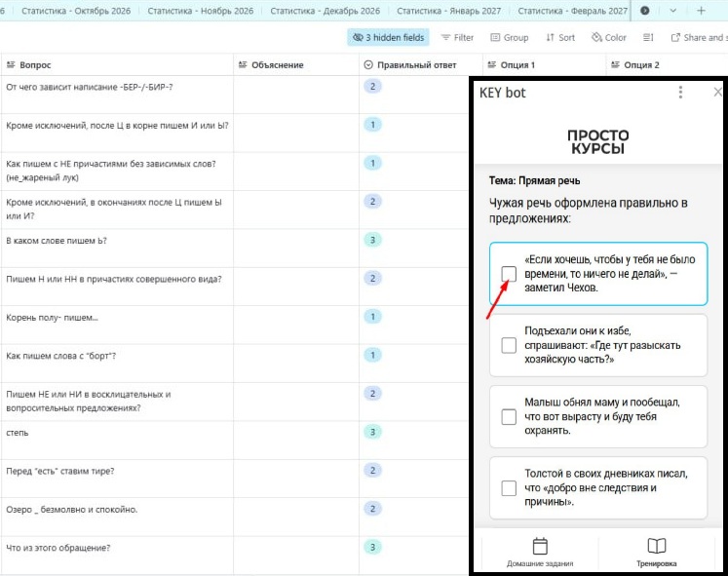728x576 pixels.
Task: Click Тема: Прямая речь heading
Action: tap(534, 180)
